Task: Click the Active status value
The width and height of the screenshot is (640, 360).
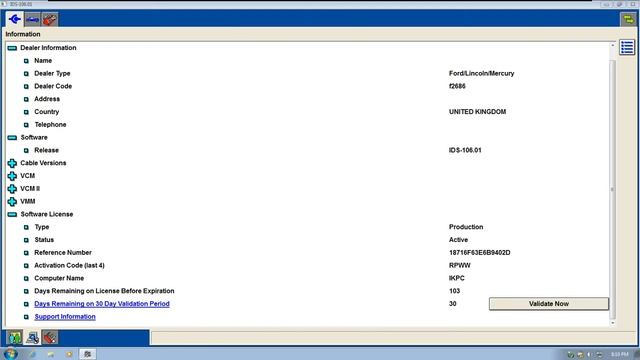Action: (458, 240)
